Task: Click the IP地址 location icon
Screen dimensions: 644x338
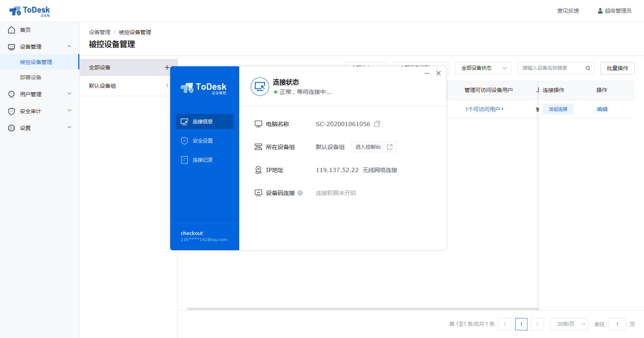Action: click(258, 170)
